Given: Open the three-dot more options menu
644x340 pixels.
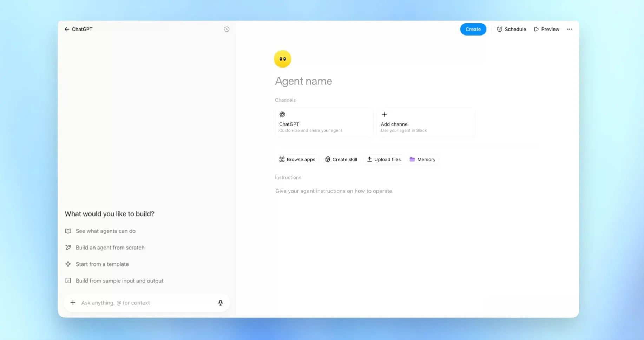Looking at the screenshot, I should (x=570, y=29).
